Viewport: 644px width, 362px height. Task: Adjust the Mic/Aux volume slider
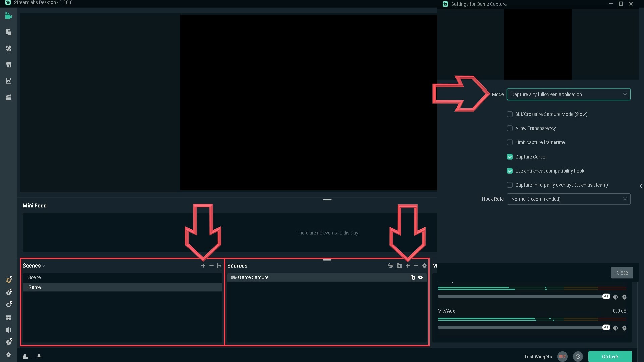pos(523,328)
